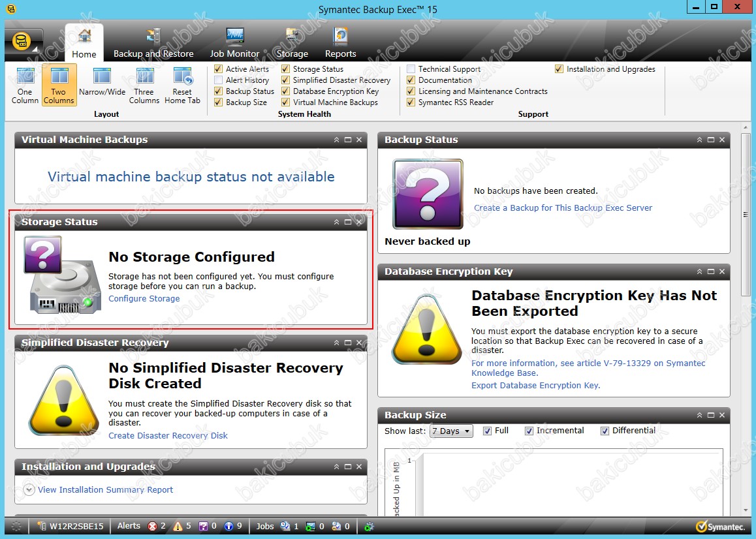Collapse the Backup Status panel
The height and width of the screenshot is (539, 756).
(700, 140)
